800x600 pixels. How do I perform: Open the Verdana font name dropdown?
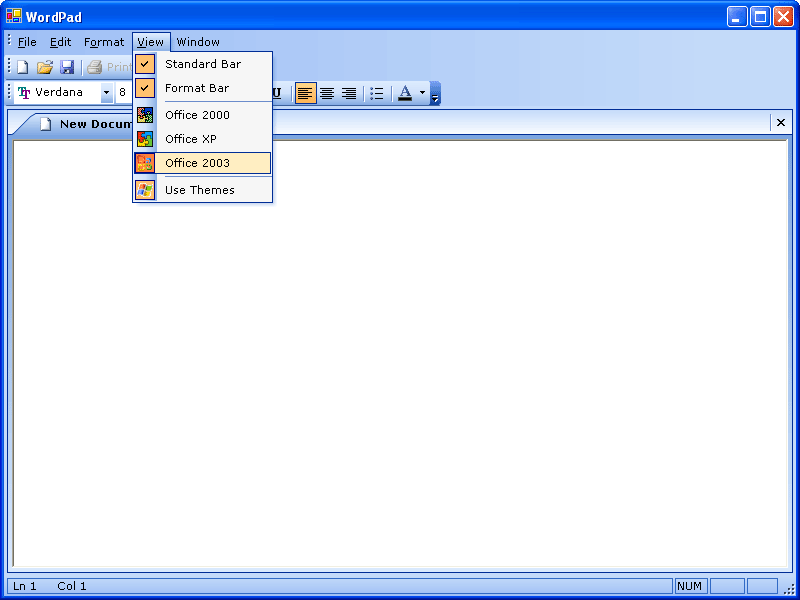[107, 93]
